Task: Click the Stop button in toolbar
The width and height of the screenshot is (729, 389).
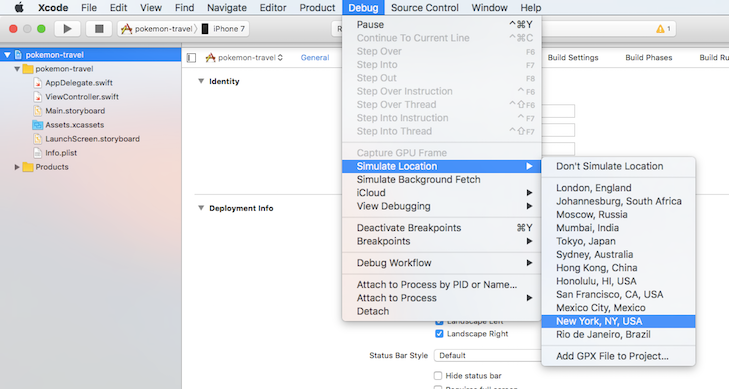Action: [99, 29]
